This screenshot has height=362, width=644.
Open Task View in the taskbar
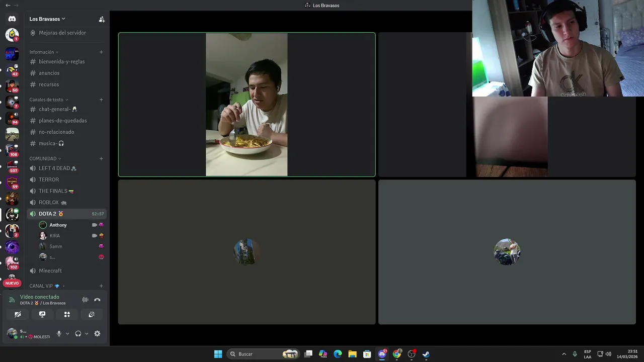point(308,354)
